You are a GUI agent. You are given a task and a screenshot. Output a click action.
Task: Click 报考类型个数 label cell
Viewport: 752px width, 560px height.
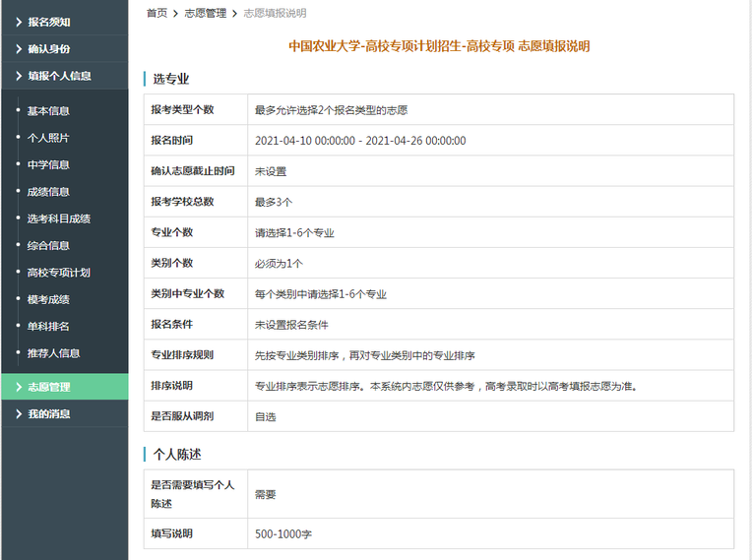pyautogui.click(x=196, y=110)
